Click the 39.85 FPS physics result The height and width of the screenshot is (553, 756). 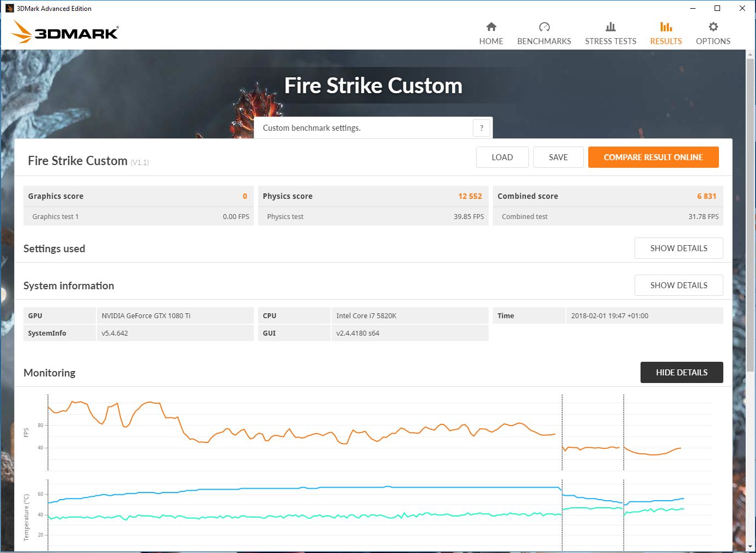[x=468, y=217]
